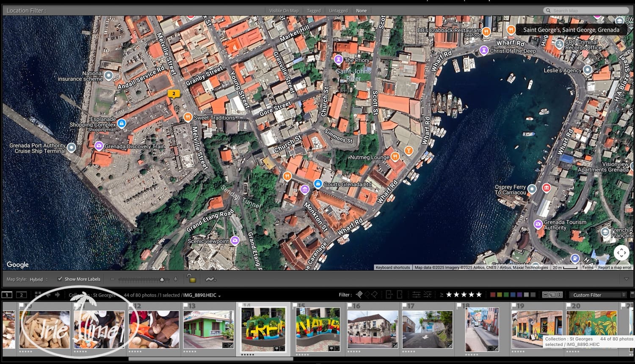Uncheck Show More Labels checkbox

pos(60,279)
